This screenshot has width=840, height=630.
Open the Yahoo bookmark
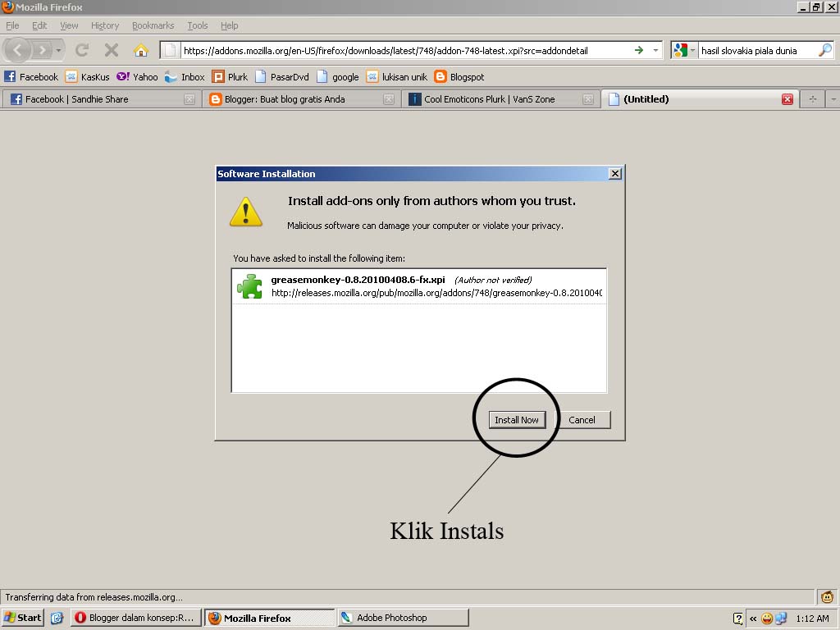click(137, 76)
